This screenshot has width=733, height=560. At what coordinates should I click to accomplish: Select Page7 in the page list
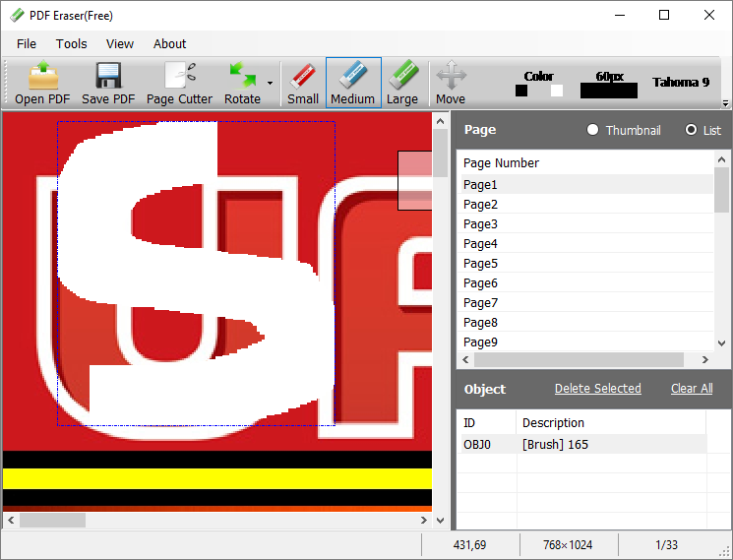pyautogui.click(x=587, y=302)
